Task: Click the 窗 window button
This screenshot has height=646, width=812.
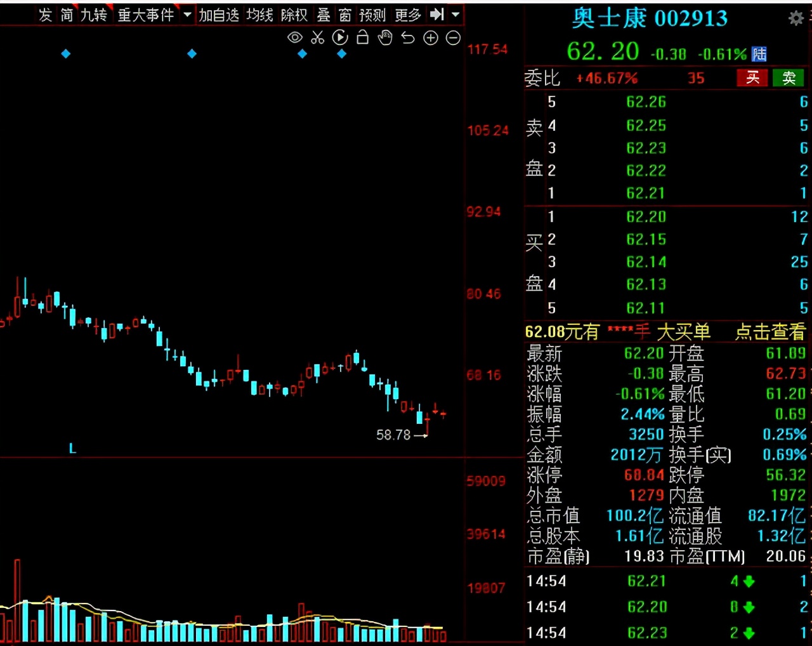Action: point(345,15)
